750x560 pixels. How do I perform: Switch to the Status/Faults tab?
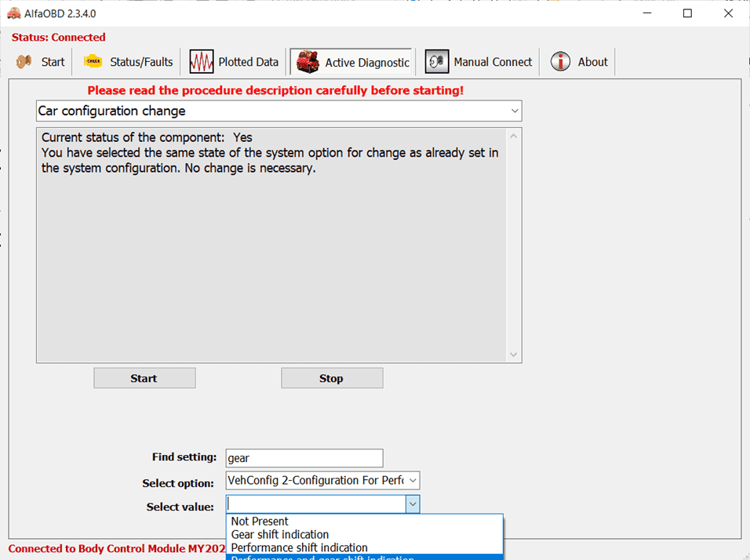[128, 62]
